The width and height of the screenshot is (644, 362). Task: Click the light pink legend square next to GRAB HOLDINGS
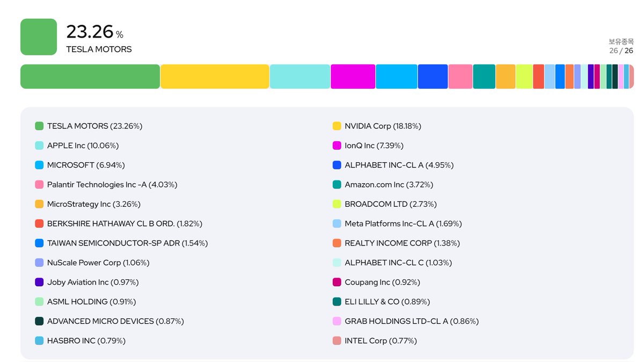[x=337, y=321]
